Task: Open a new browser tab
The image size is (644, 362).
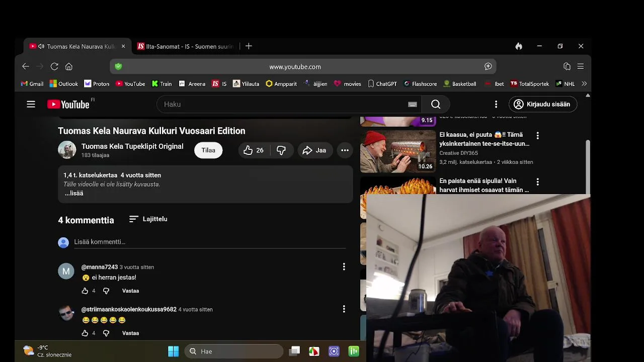Action: (x=249, y=46)
